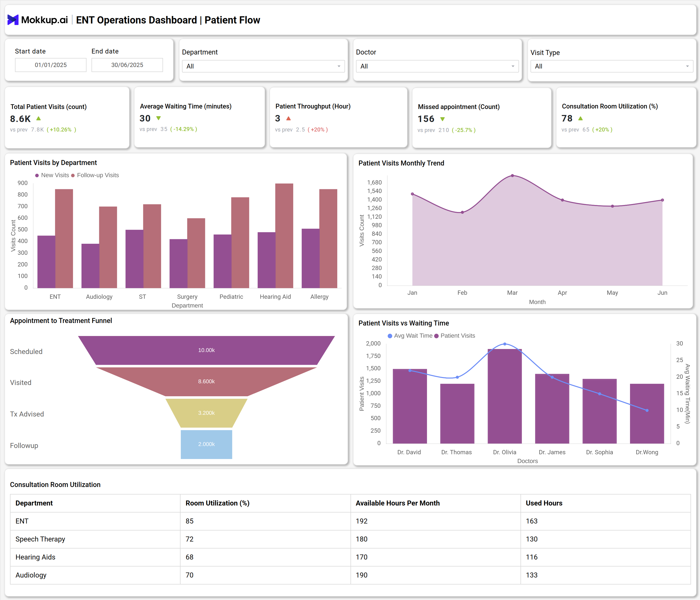Select the Audiology table row

pos(350,575)
